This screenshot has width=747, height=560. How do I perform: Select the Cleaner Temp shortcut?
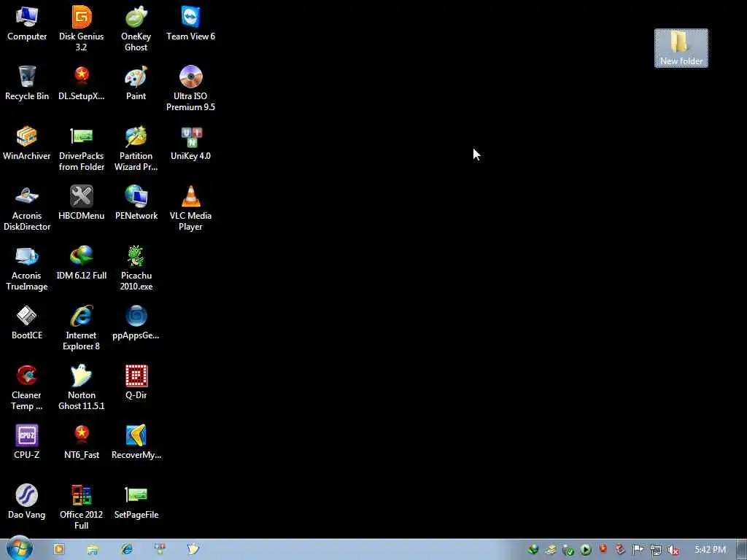click(27, 388)
